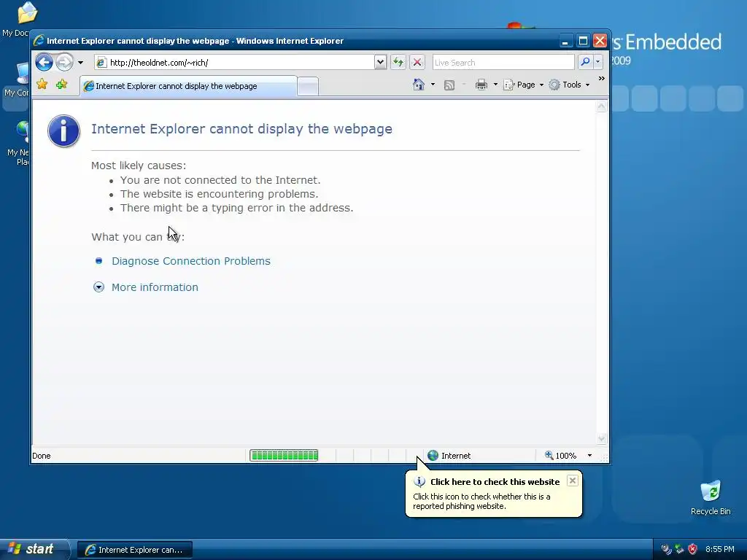Show more toolbar items chevron
747x560 pixels.
click(601, 78)
